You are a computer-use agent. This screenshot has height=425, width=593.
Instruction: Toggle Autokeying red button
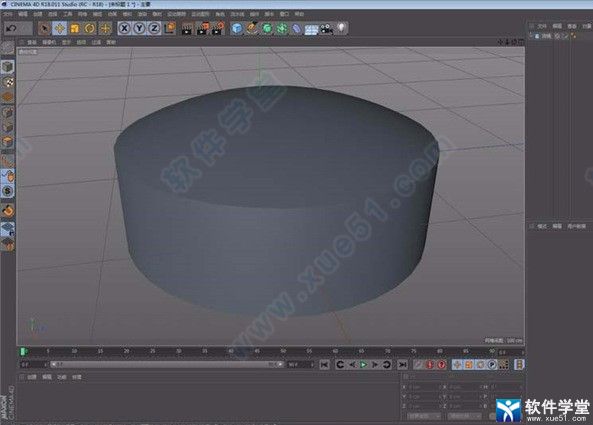click(x=430, y=365)
